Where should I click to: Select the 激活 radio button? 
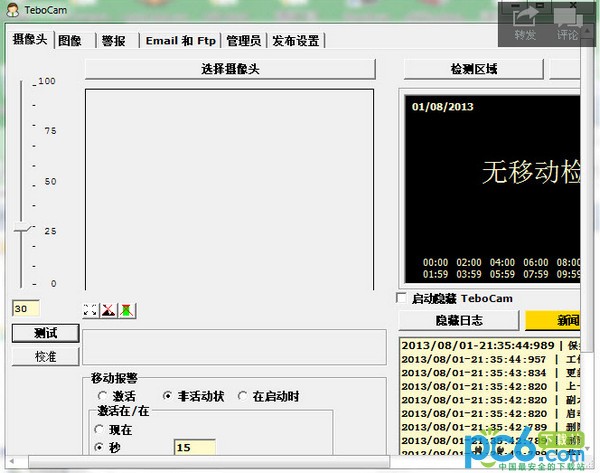click(x=102, y=396)
